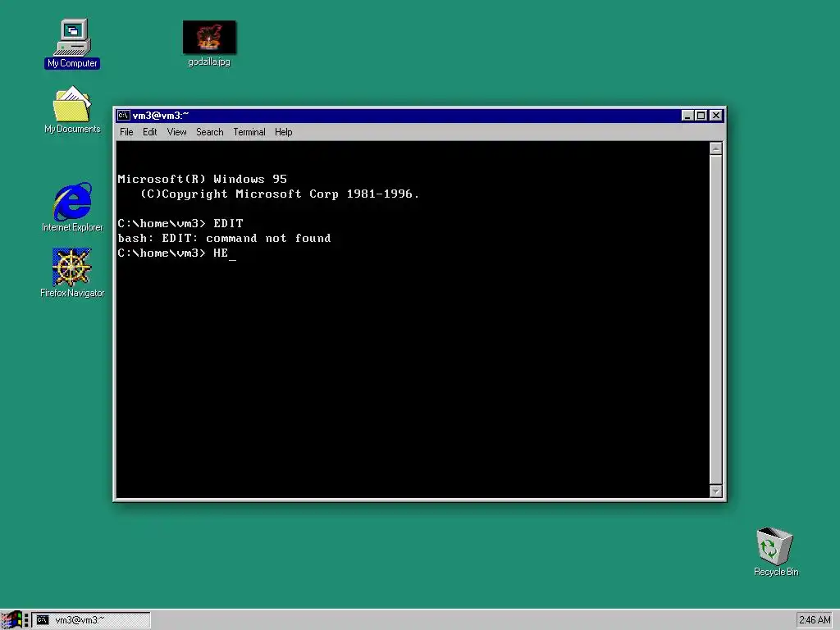This screenshot has width=840, height=630.
Task: Click the vm3@vm3:~ taskbar button
Action: 91,620
